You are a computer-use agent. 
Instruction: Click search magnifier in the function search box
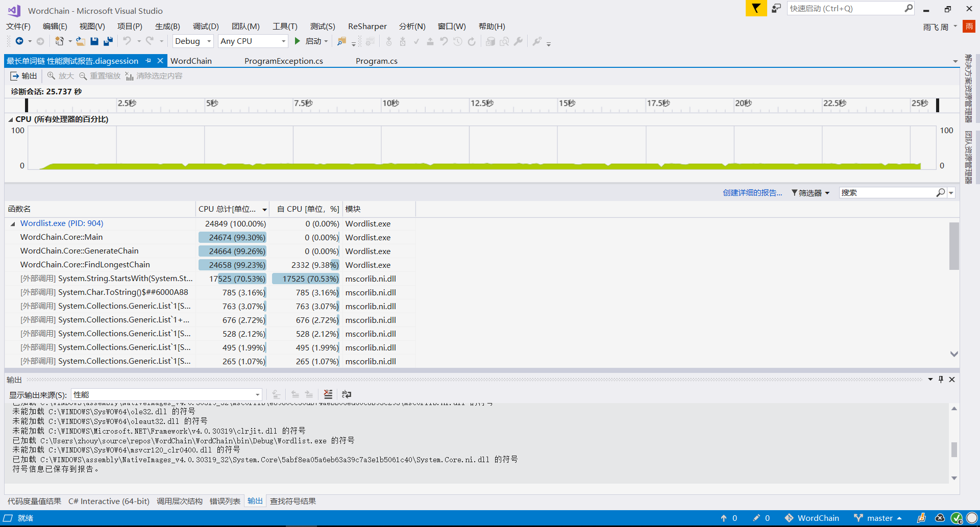(941, 193)
